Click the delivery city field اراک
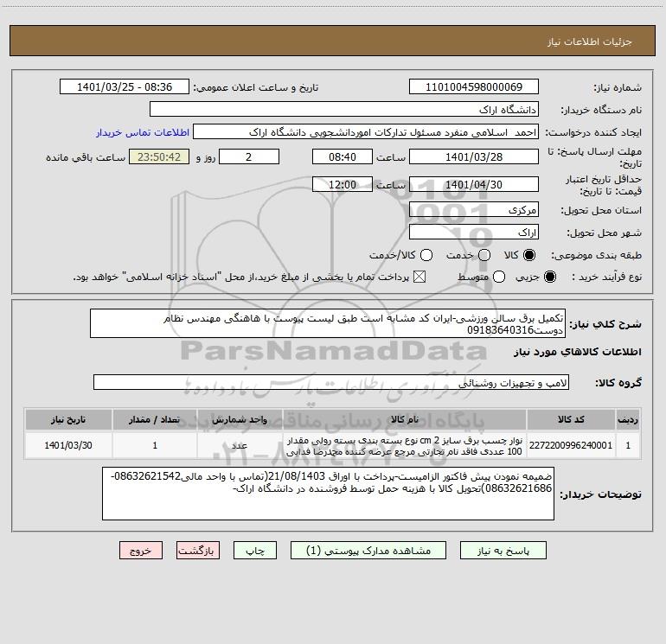The width and height of the screenshot is (666, 644). coord(474,232)
